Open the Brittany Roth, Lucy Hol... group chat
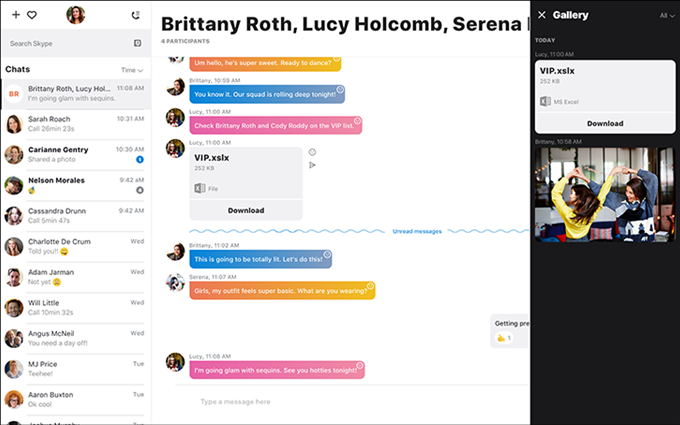The height and width of the screenshot is (425, 680). coord(76,94)
